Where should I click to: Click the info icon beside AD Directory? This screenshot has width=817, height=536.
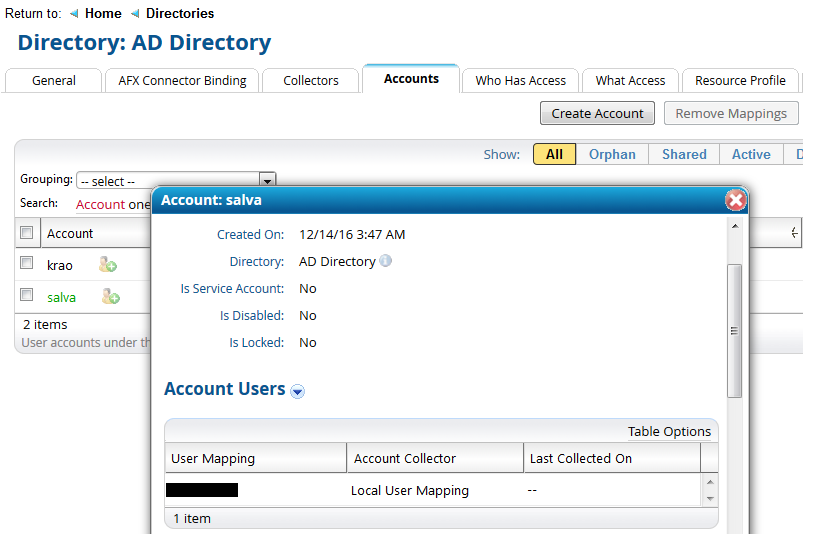click(x=386, y=262)
